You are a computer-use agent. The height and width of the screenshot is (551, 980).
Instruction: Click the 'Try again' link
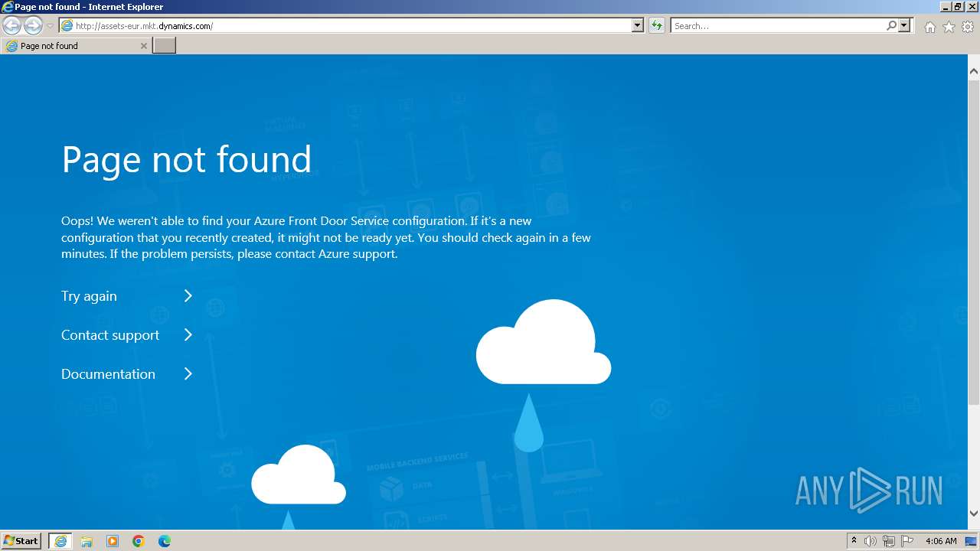[89, 296]
